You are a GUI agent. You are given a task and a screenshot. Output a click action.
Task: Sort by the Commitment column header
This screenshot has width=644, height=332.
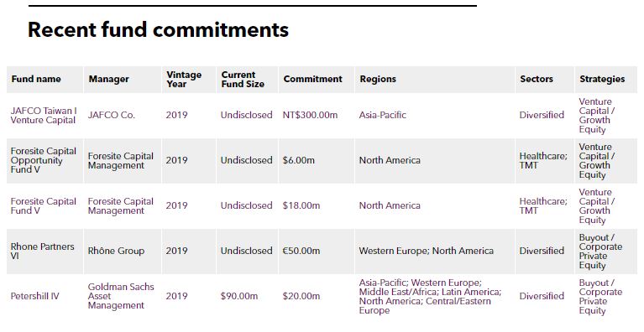[313, 79]
